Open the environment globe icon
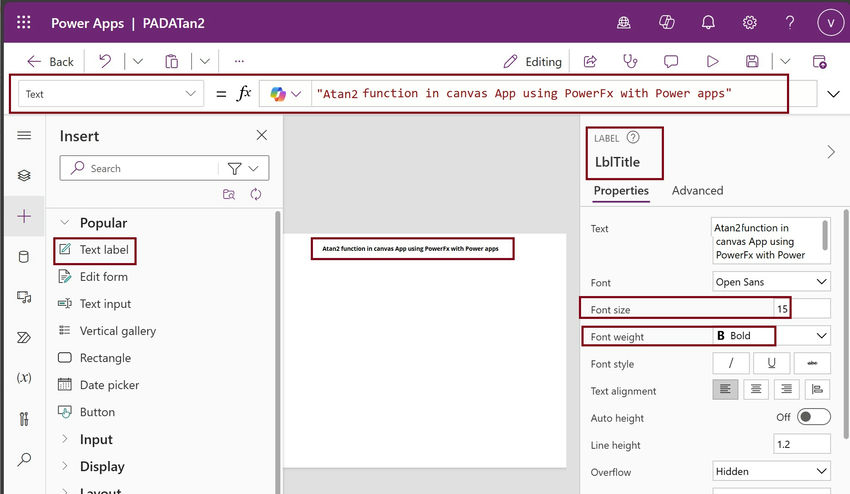 coord(624,22)
